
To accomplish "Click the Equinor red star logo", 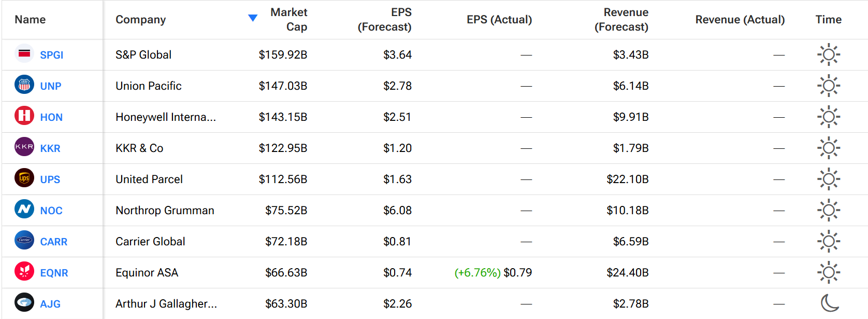I will [x=24, y=271].
